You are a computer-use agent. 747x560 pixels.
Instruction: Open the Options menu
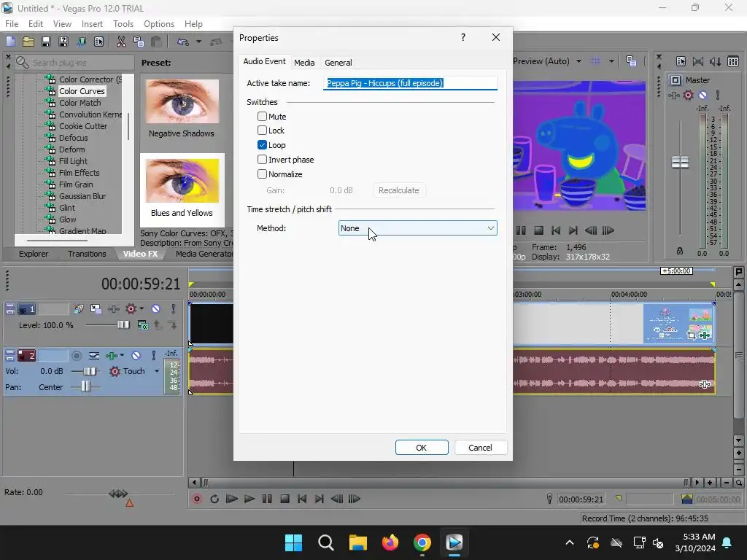tap(158, 24)
